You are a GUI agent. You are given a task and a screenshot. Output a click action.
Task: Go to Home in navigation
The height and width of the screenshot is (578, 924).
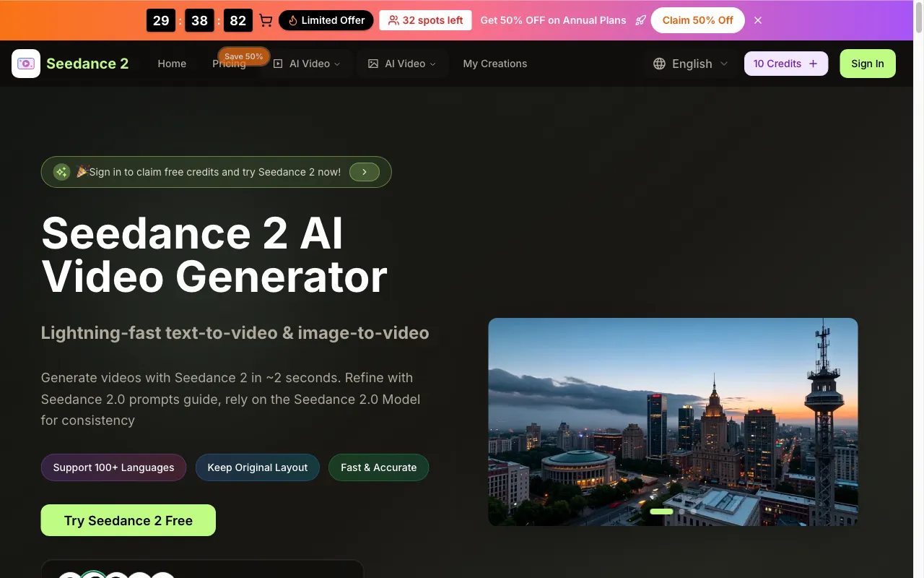[172, 64]
